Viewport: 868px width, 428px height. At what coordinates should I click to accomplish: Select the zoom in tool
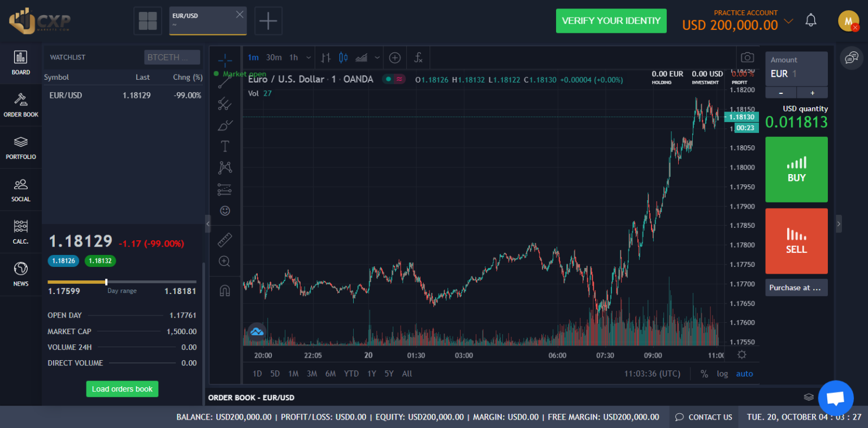click(x=225, y=261)
